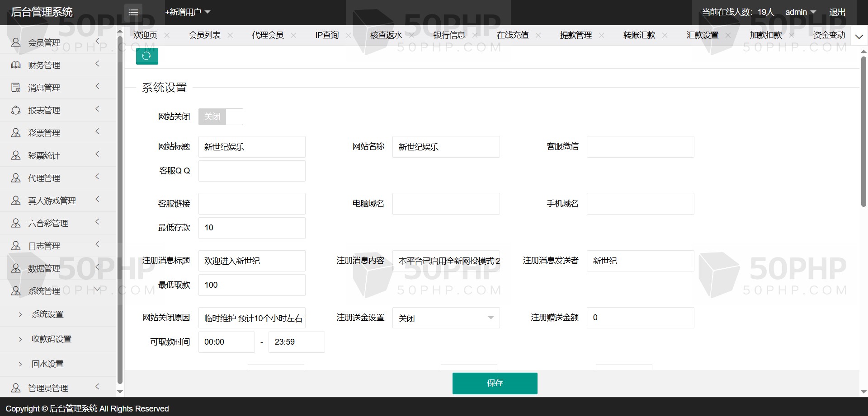Click the 客服微信 input field
The width and height of the screenshot is (868, 416).
(640, 147)
